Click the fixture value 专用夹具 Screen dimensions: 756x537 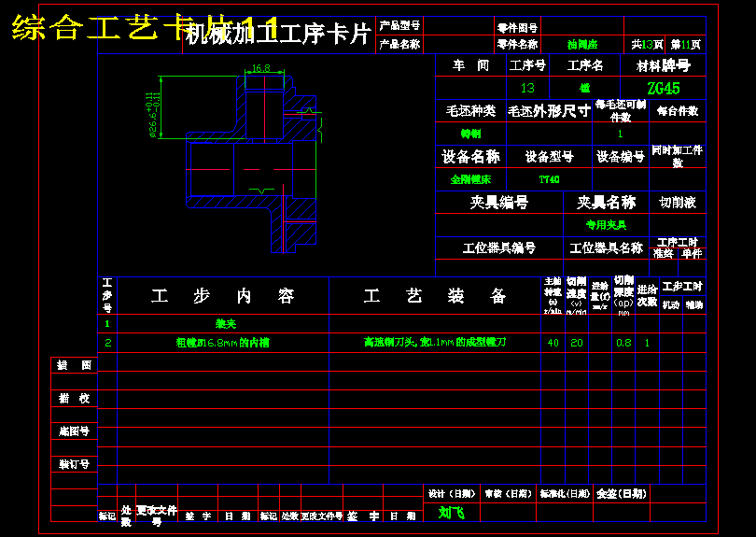[606, 225]
